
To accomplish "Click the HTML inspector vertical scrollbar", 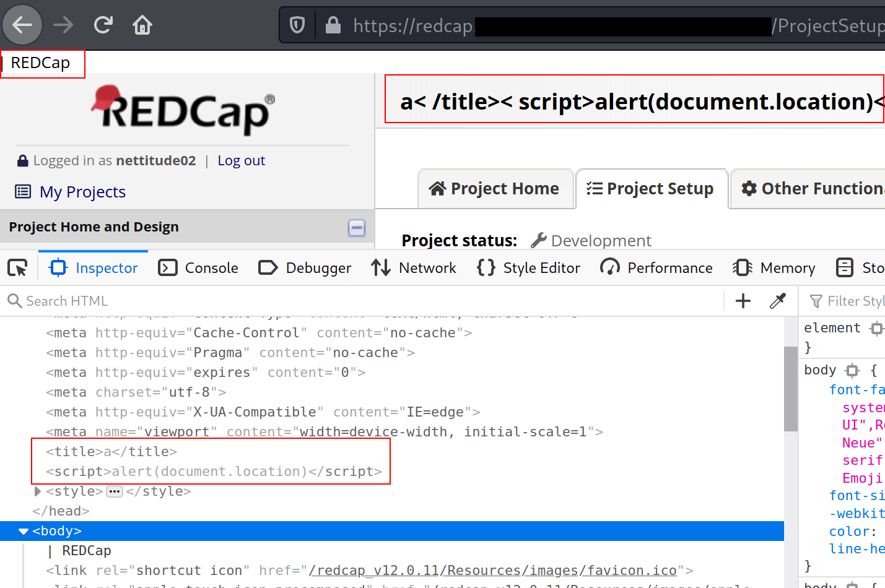I will click(x=790, y=389).
